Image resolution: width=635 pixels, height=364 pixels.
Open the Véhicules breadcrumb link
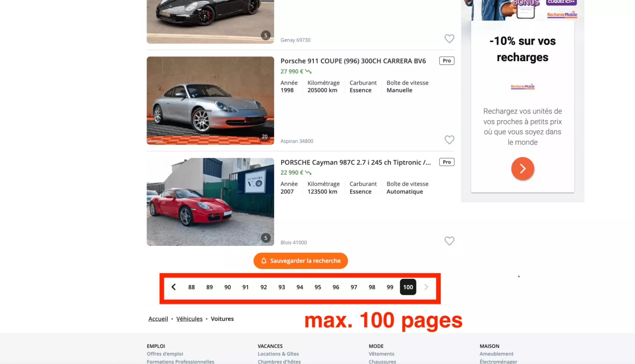coord(189,319)
